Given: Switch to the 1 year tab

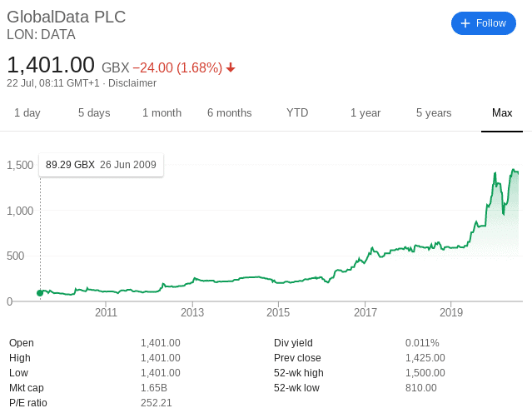Looking at the screenshot, I should [365, 112].
